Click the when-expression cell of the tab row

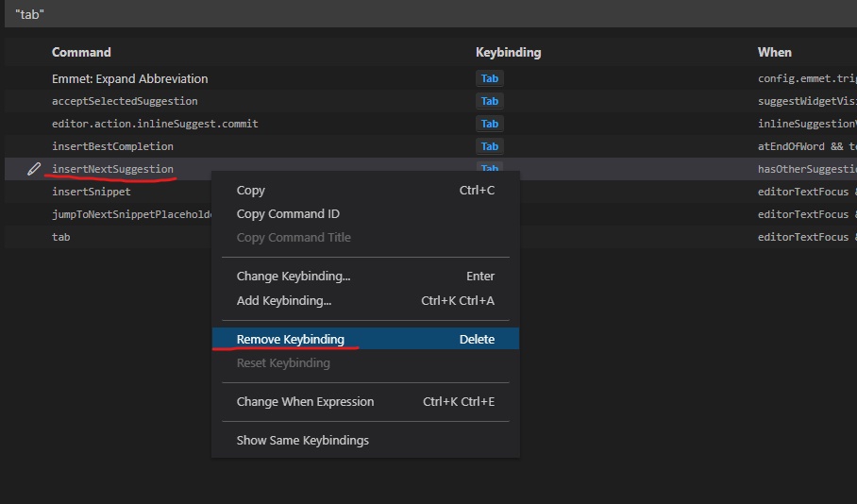pos(807,237)
